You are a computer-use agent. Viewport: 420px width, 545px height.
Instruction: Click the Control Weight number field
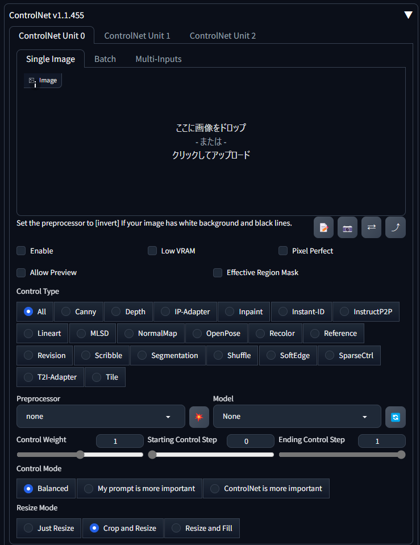[x=120, y=441]
